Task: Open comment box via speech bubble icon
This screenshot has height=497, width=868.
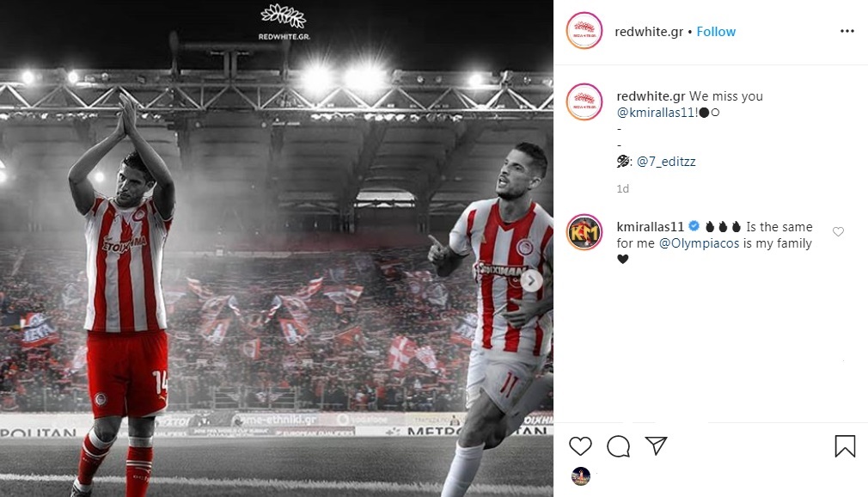Action: click(618, 446)
